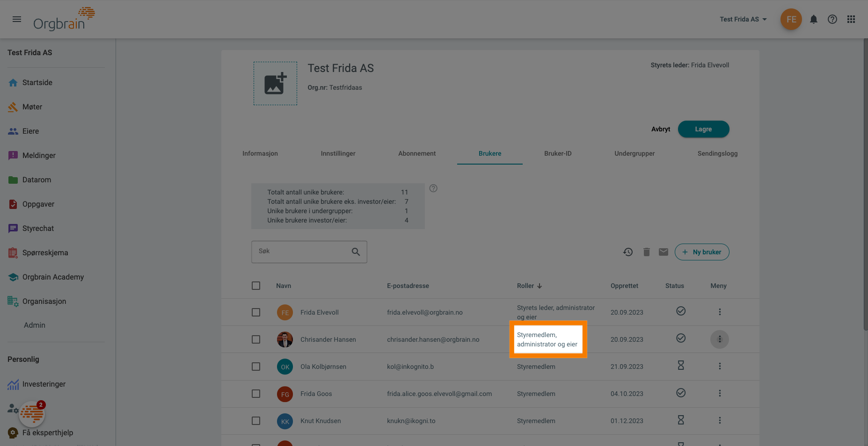Open Oppgaver in sidebar
Viewport: 868px width, 446px height.
(x=31, y=204)
